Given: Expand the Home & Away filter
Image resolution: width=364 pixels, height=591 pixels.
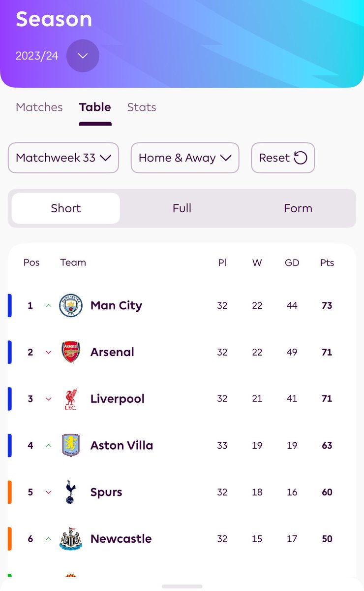Looking at the screenshot, I should (185, 158).
